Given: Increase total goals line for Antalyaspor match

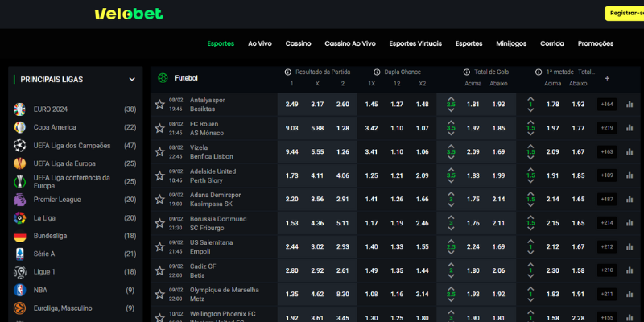Looking at the screenshot, I should click(x=451, y=98).
